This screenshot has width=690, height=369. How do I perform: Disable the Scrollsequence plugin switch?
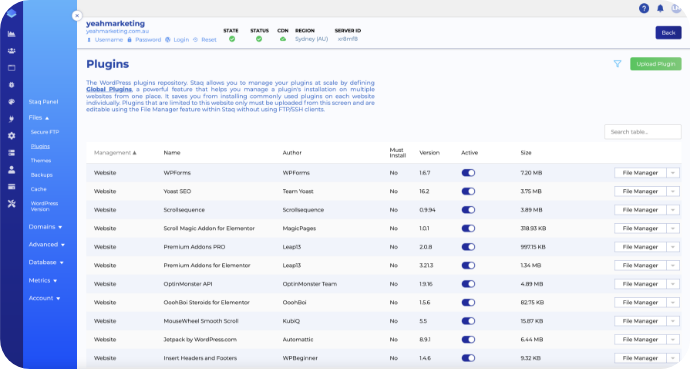(x=468, y=210)
